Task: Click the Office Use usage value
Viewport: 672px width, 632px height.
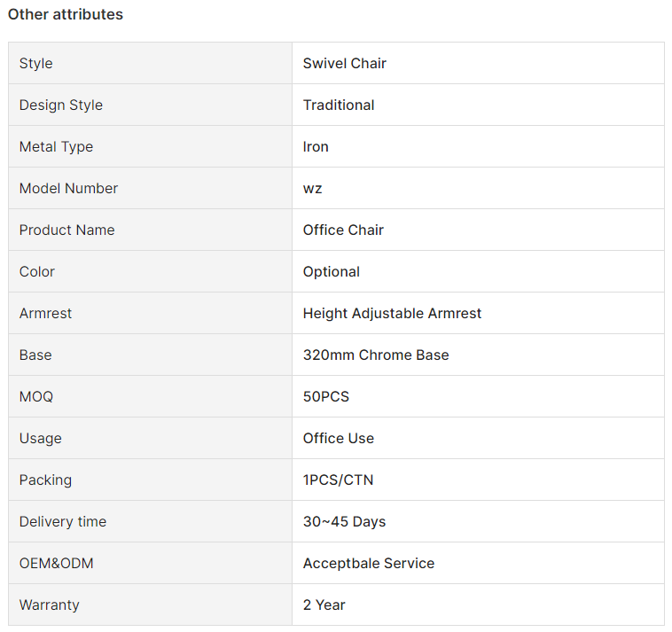Action: coord(339,438)
